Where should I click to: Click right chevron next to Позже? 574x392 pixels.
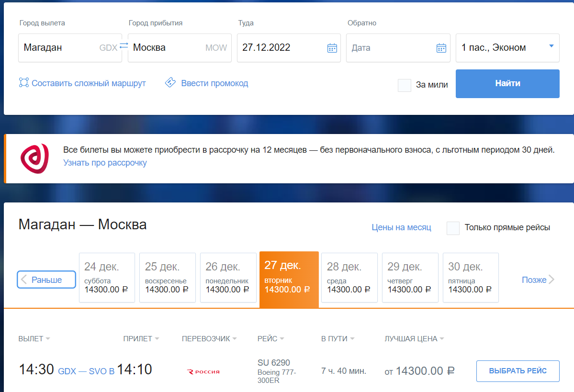pos(551,280)
